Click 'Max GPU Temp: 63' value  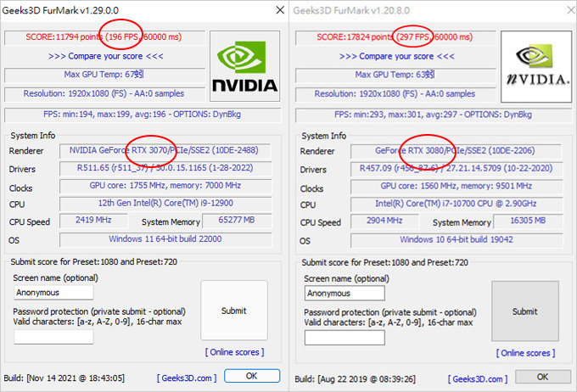(395, 75)
